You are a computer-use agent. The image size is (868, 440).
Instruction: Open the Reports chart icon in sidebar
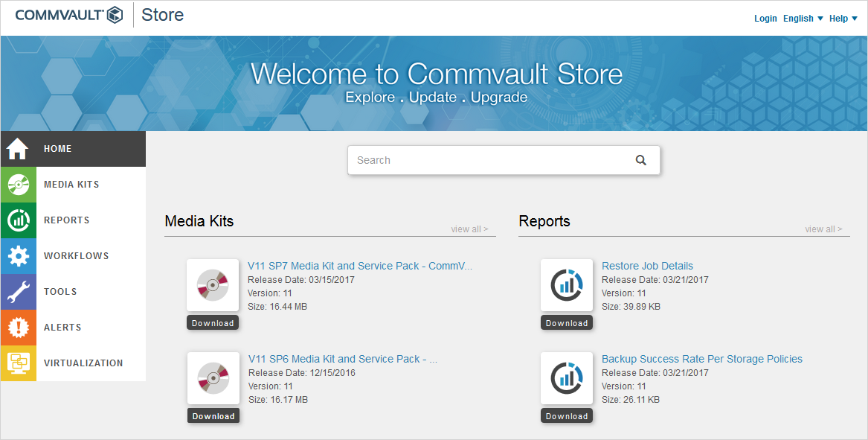(x=18, y=220)
